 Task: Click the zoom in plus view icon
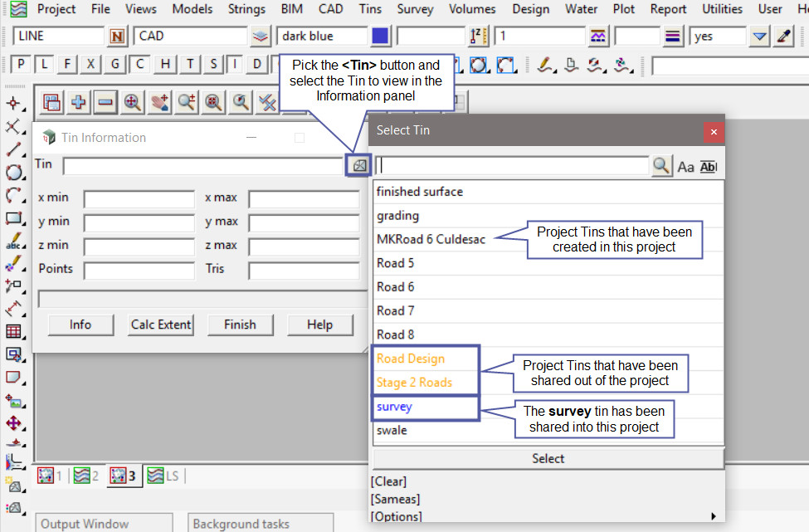click(x=79, y=102)
